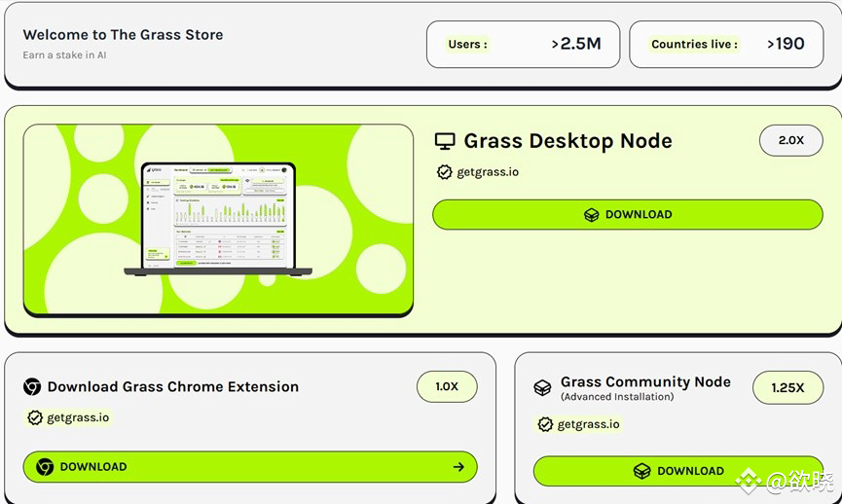Image resolution: width=842 pixels, height=504 pixels.
Task: Open the getgrass.io link under Grass Desktop Node
Action: 488,172
